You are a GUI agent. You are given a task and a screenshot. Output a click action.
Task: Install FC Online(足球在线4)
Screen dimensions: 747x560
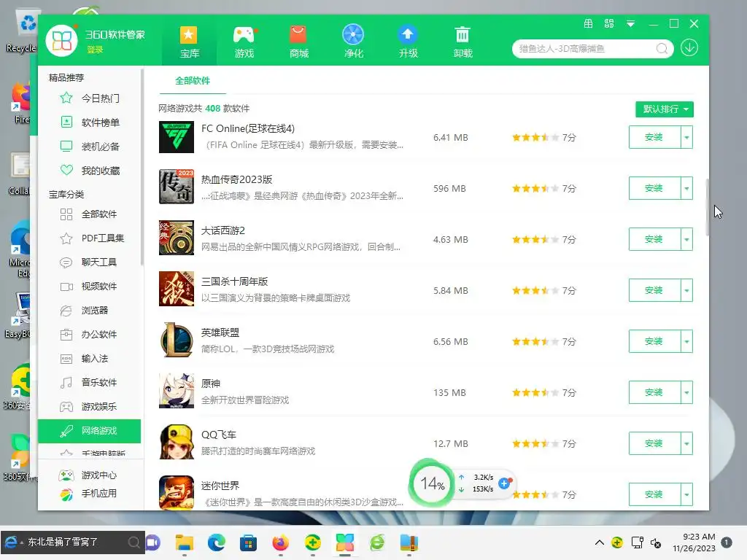[x=654, y=137]
